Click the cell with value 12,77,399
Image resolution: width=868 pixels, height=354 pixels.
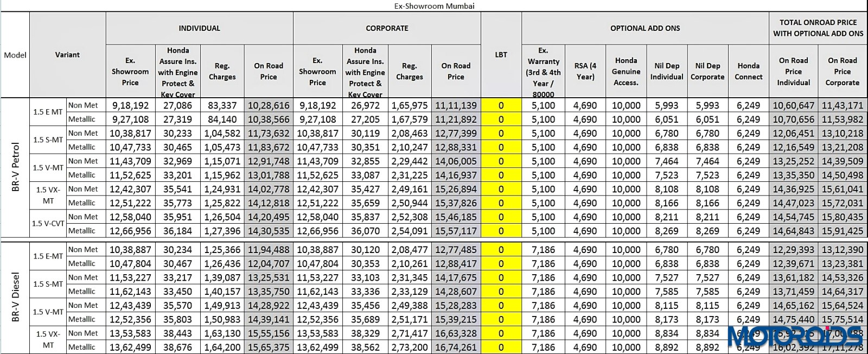456,133
